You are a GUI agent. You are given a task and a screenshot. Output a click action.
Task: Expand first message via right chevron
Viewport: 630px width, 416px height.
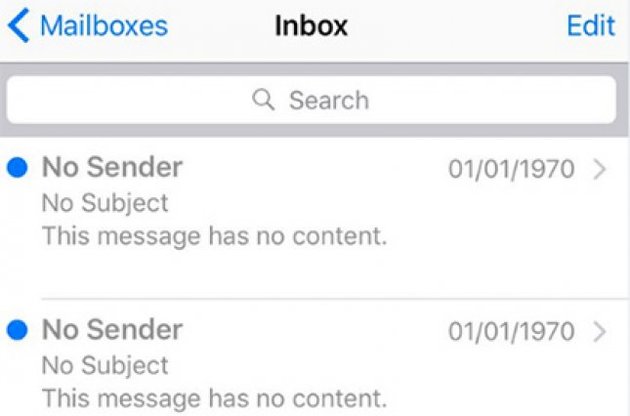coord(600,170)
